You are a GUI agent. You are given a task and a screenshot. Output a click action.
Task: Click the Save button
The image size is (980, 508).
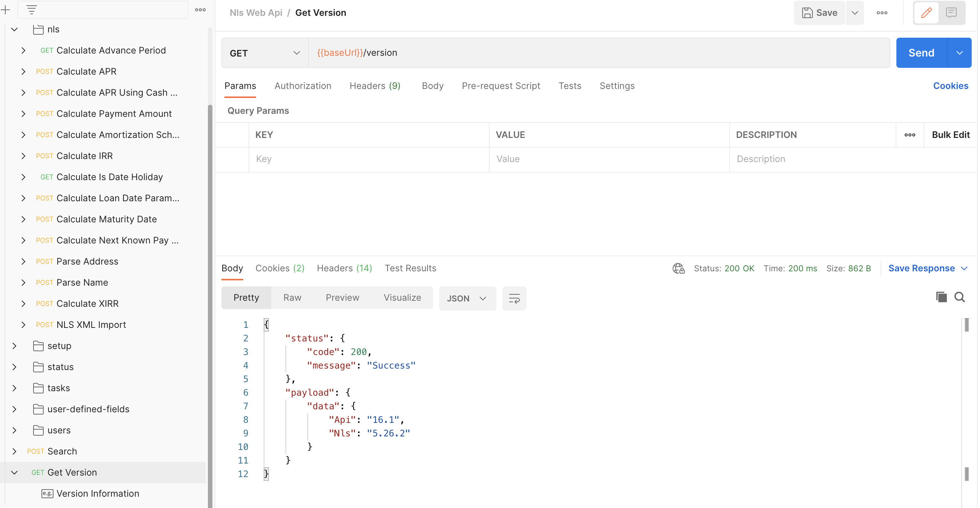tap(820, 12)
